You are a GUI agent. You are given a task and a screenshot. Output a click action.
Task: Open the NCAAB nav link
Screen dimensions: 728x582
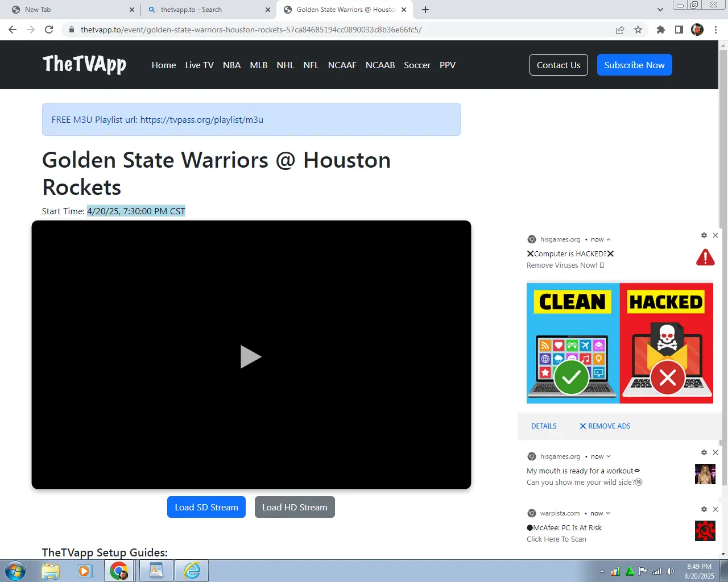click(x=380, y=65)
